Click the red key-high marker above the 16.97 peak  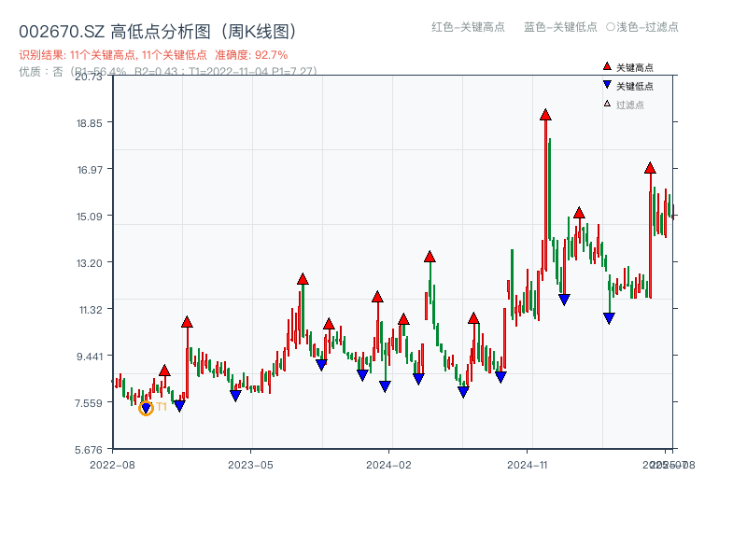coord(651,169)
